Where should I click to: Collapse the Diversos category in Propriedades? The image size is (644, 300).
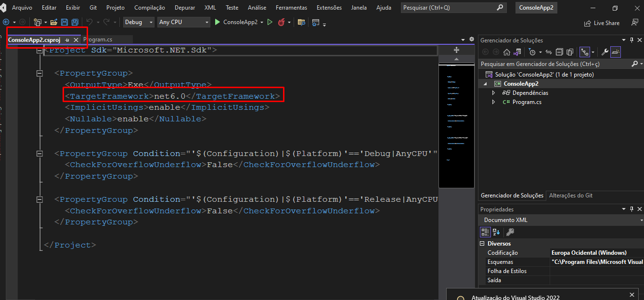[x=483, y=244]
